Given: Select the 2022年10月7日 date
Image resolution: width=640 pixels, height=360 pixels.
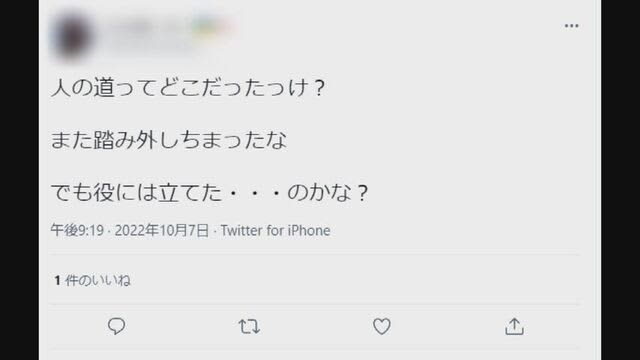Looking at the screenshot, I should tap(162, 231).
